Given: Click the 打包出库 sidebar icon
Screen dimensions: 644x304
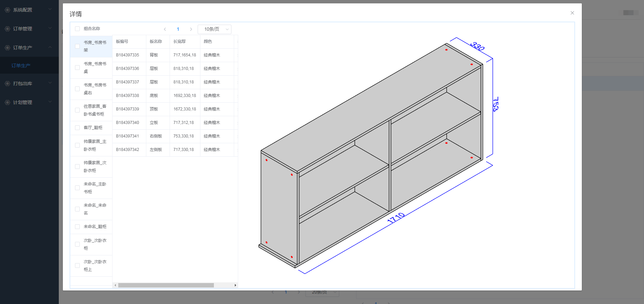Looking at the screenshot, I should tap(7, 83).
